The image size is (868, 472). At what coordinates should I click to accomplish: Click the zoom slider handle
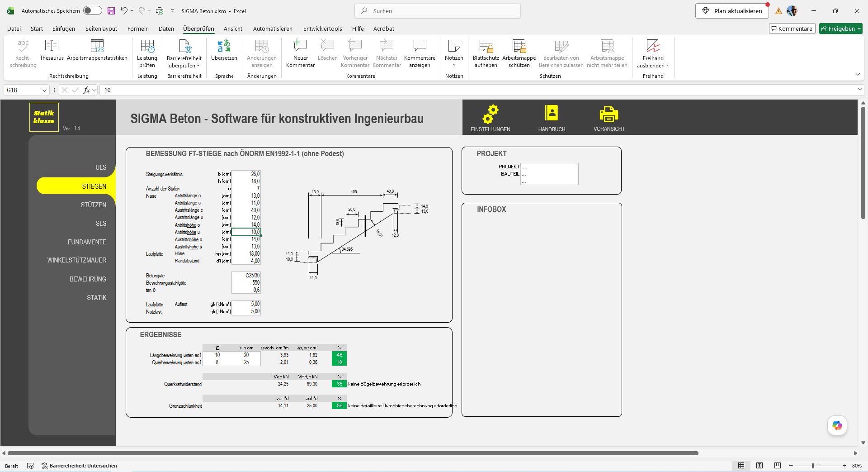[x=813, y=466]
